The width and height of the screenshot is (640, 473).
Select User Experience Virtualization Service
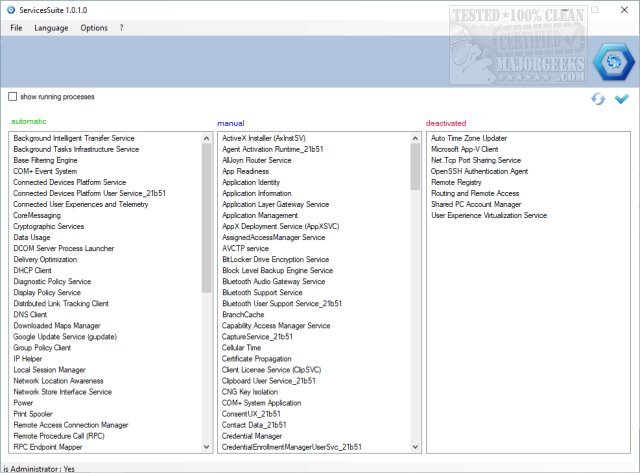[489, 215]
